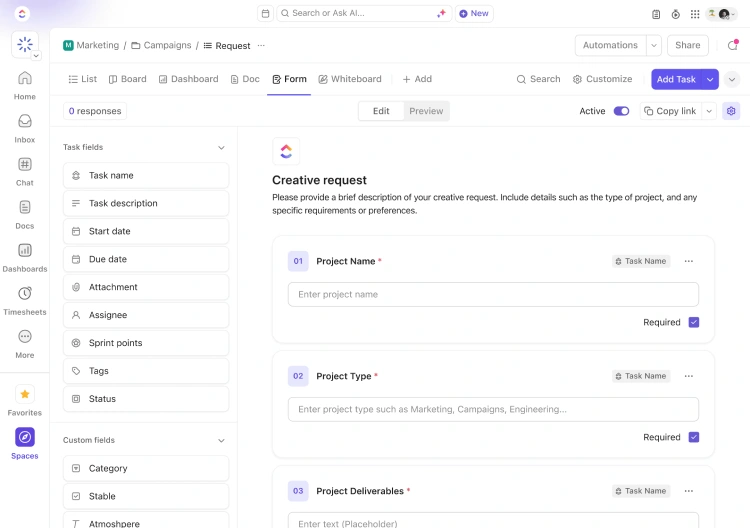The width and height of the screenshot is (750, 528).
Task: Switch the form to Preview mode
Action: pyautogui.click(x=426, y=111)
